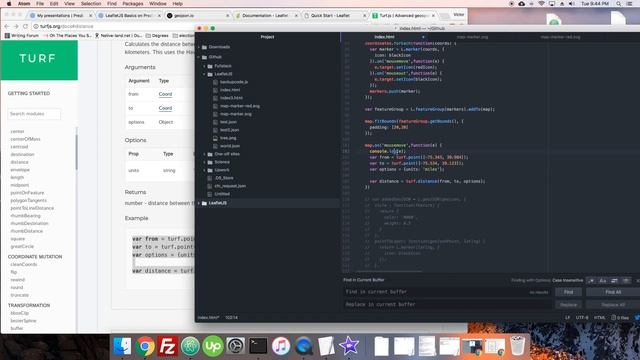Click the volume icon in menu bar
This screenshot has height=360, width=640.
coord(572,4)
